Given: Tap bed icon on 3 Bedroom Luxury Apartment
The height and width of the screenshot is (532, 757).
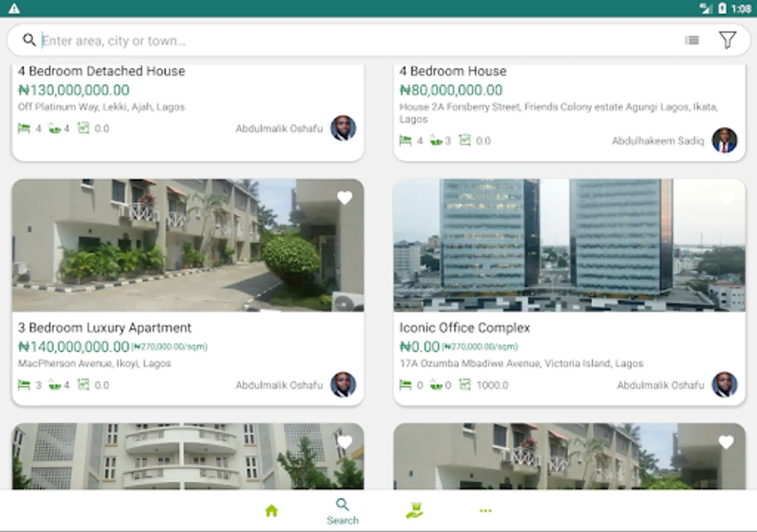Looking at the screenshot, I should click(24, 385).
